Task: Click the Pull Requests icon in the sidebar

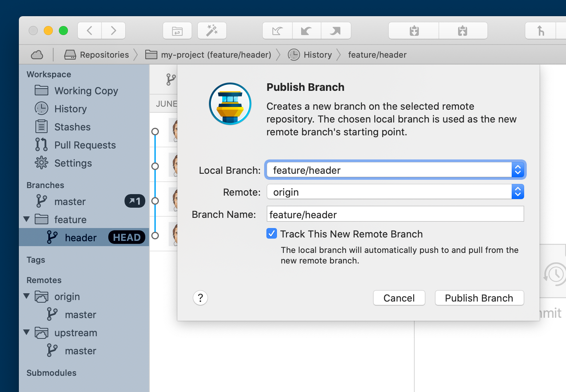Action: point(41,145)
